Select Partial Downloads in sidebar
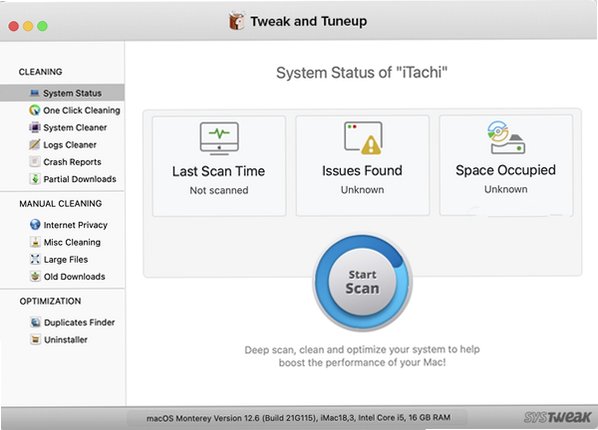This screenshot has height=430, width=598. pyautogui.click(x=62, y=179)
